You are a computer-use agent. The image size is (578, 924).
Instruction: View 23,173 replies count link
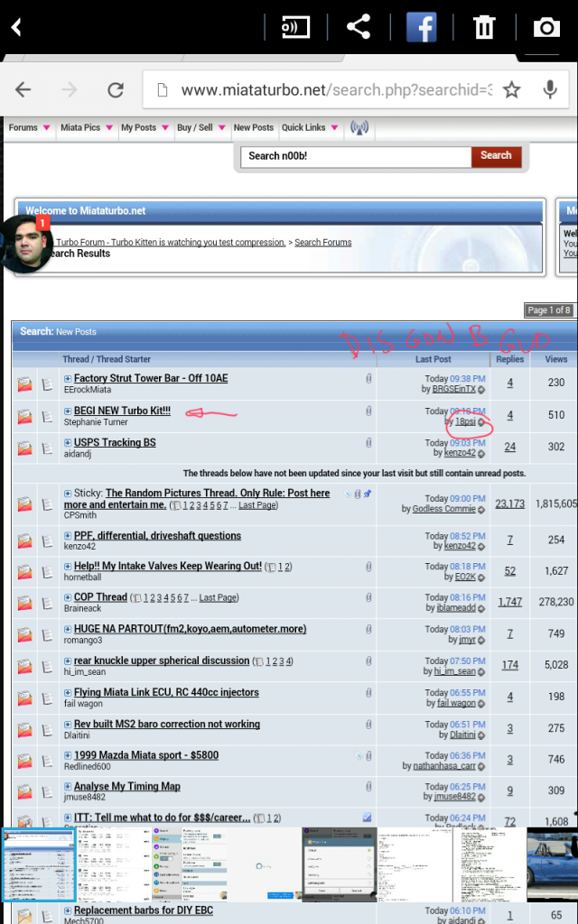[x=509, y=504]
